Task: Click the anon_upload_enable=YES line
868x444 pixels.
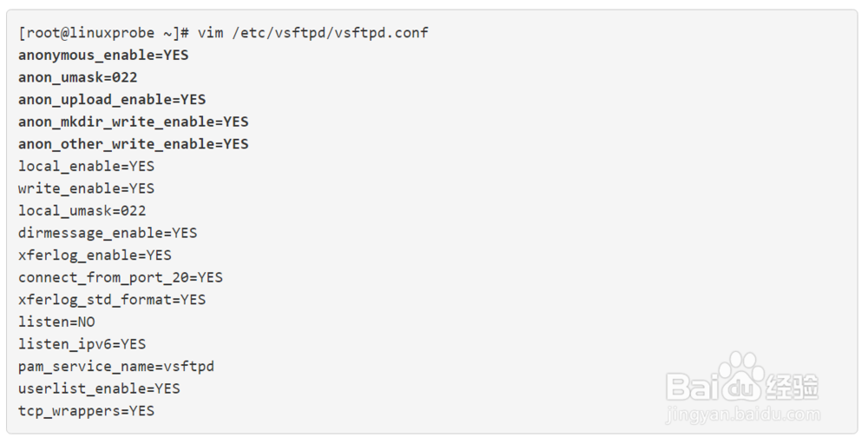Action: click(112, 99)
